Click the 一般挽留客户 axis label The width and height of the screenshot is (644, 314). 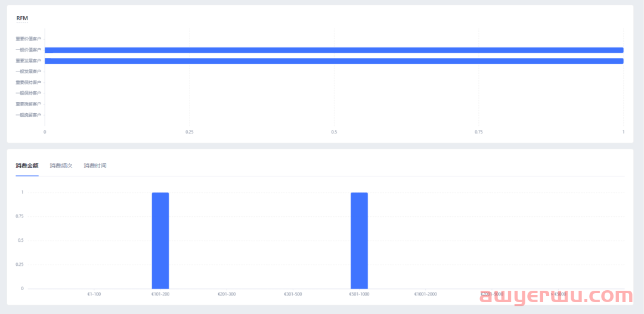(x=29, y=114)
